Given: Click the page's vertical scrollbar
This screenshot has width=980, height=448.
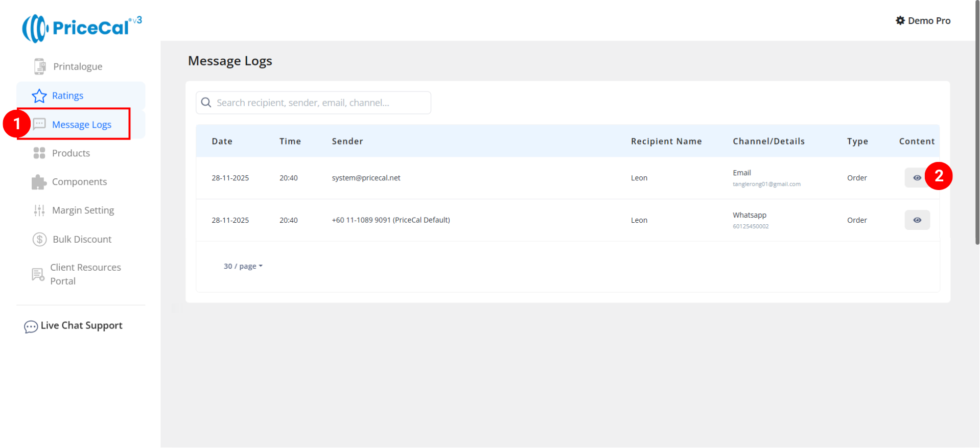Looking at the screenshot, I should [977, 123].
